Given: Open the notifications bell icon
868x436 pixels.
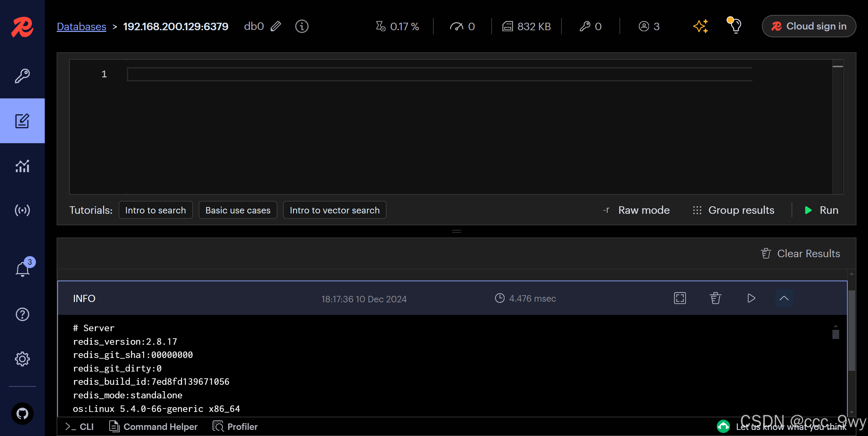Looking at the screenshot, I should [22, 269].
